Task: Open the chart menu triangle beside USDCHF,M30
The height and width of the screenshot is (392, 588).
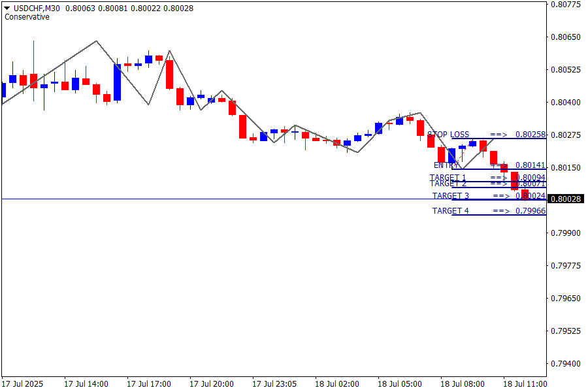Action: pos(7,8)
